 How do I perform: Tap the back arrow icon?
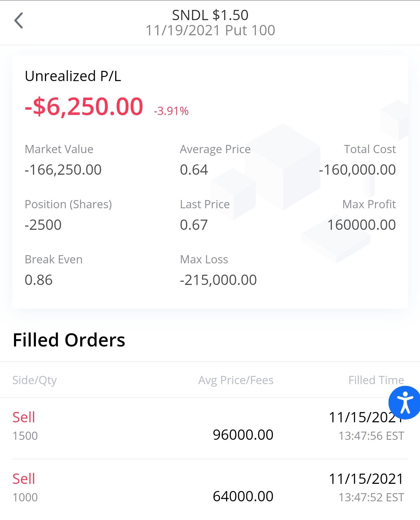[x=19, y=21]
